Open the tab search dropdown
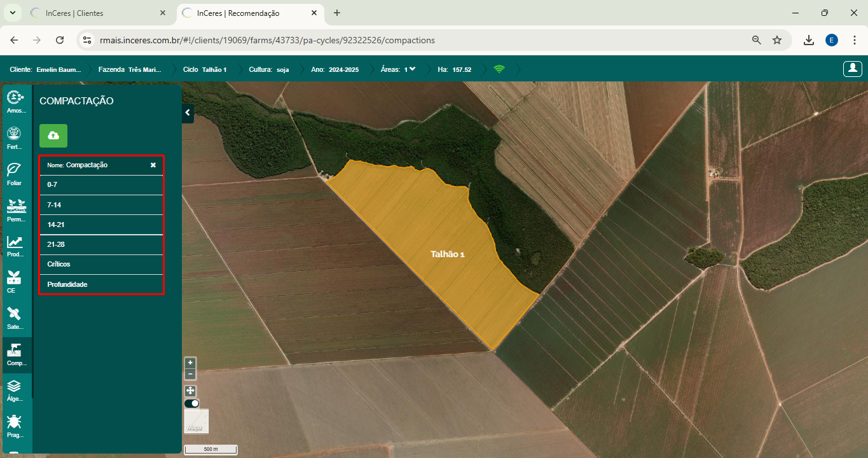This screenshot has width=868, height=458. (x=12, y=13)
